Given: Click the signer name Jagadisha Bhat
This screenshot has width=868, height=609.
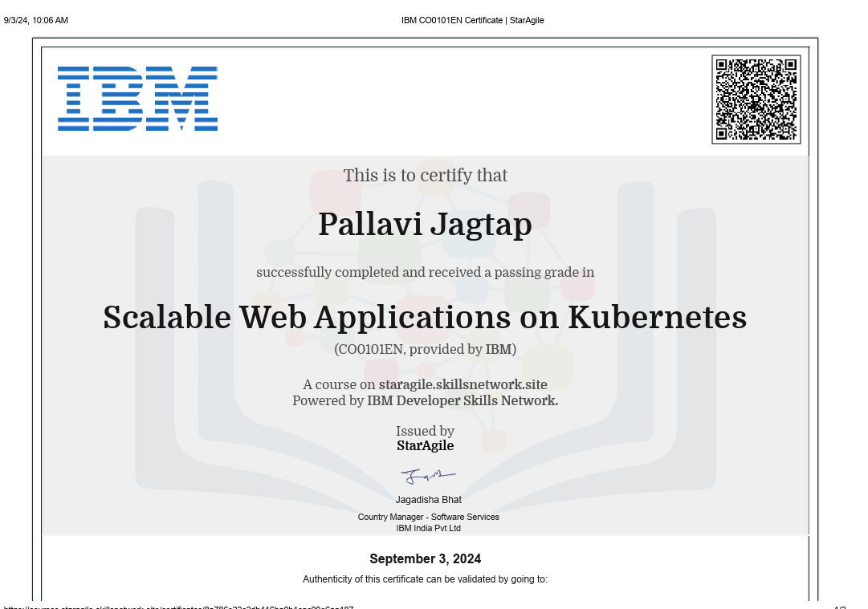Looking at the screenshot, I should (429, 500).
